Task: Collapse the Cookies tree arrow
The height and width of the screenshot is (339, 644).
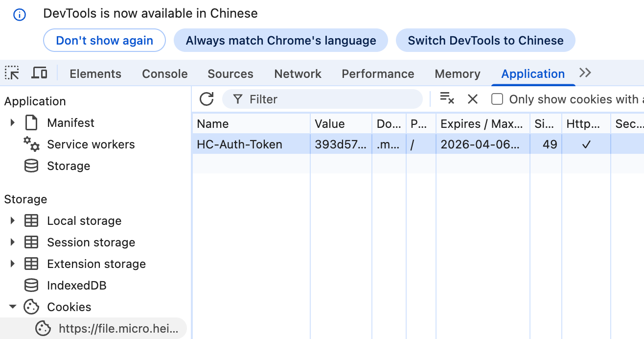Action: (x=13, y=307)
